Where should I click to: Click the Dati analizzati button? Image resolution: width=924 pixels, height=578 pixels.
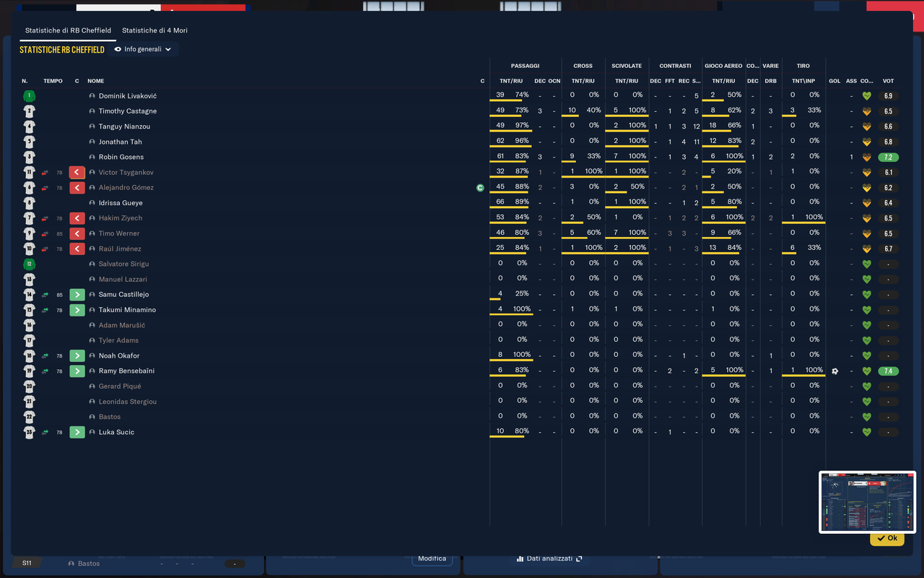pyautogui.click(x=549, y=558)
